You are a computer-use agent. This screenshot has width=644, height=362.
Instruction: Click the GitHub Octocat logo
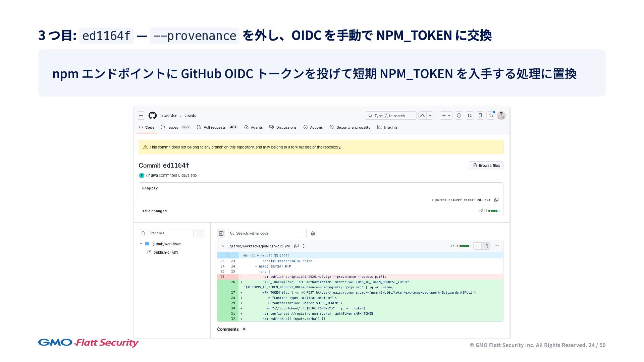pyautogui.click(x=153, y=116)
